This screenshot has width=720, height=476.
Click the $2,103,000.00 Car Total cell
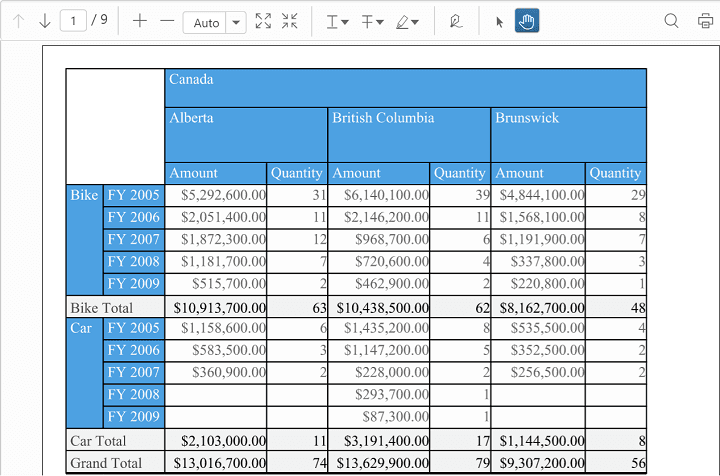coord(216,441)
